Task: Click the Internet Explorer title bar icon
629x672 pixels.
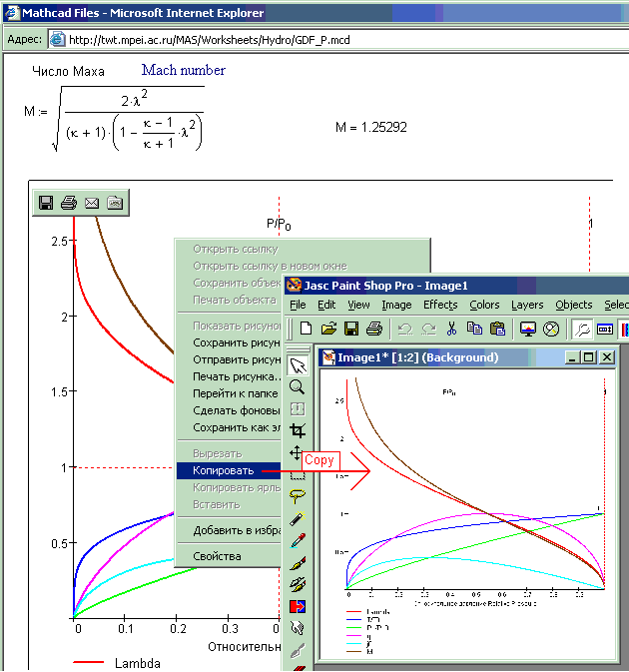Action: pyautogui.click(x=11, y=12)
